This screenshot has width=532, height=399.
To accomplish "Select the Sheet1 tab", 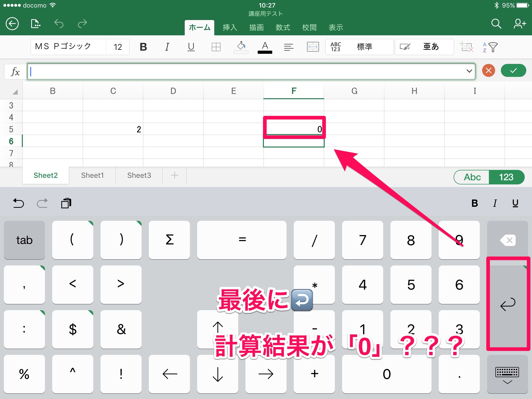I will (x=92, y=176).
